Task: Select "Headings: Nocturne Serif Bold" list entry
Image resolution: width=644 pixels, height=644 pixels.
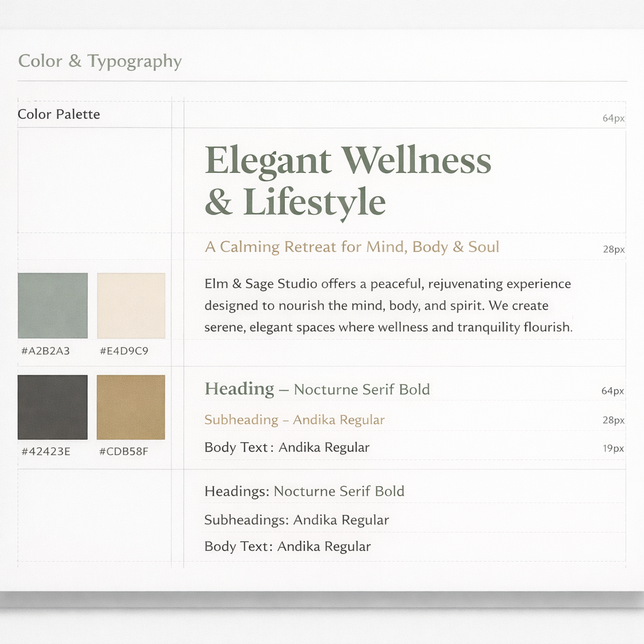Action: point(304,492)
